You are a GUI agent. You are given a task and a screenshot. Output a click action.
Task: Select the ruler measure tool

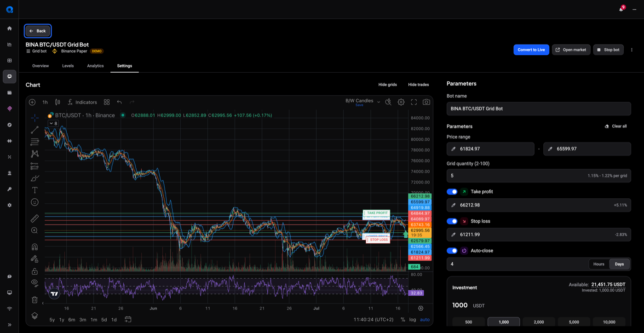34,218
